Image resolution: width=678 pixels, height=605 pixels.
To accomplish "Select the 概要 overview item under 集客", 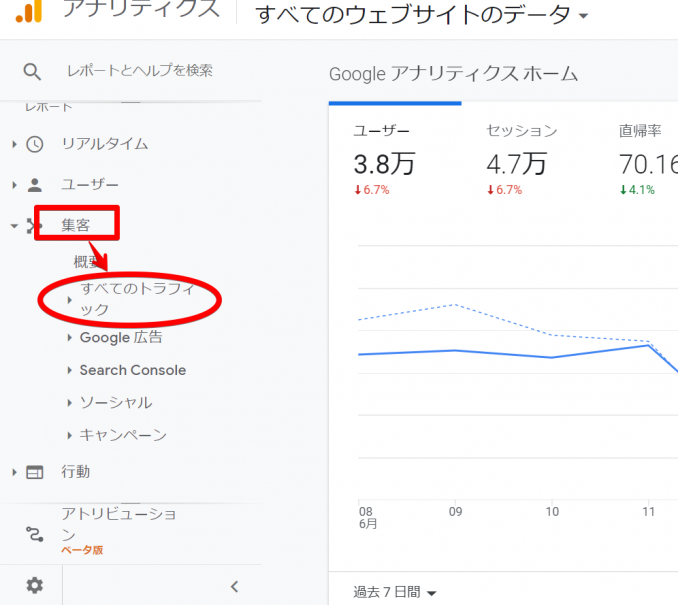I will [88, 262].
